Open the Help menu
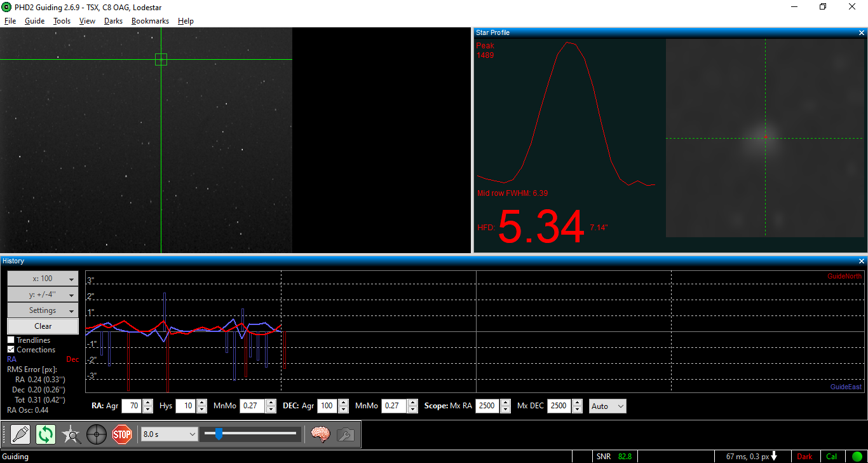Viewport: 868px width, 463px height. click(186, 21)
